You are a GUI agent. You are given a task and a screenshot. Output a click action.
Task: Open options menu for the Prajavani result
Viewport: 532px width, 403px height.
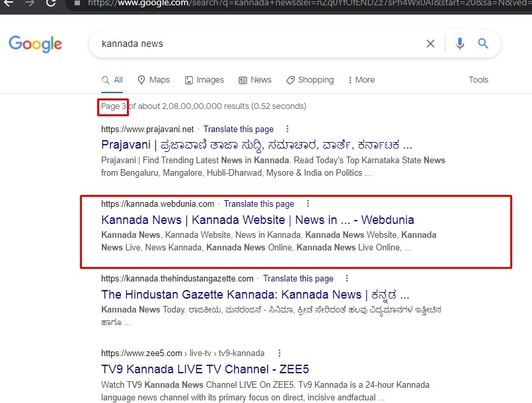[x=287, y=129]
